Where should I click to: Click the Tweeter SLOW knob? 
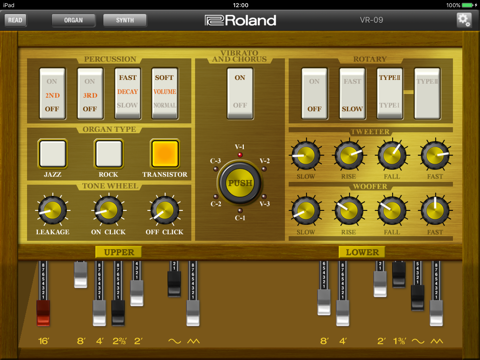306,155
